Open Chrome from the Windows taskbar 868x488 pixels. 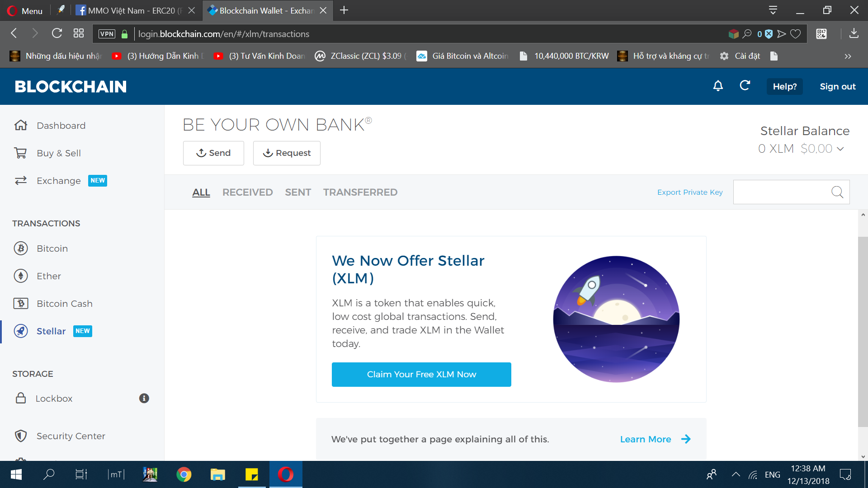(x=184, y=474)
